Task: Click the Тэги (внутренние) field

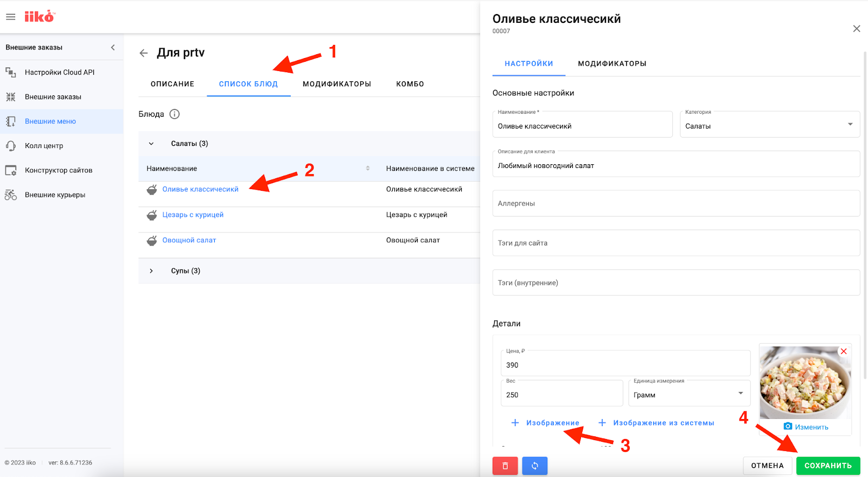Action: click(x=676, y=282)
